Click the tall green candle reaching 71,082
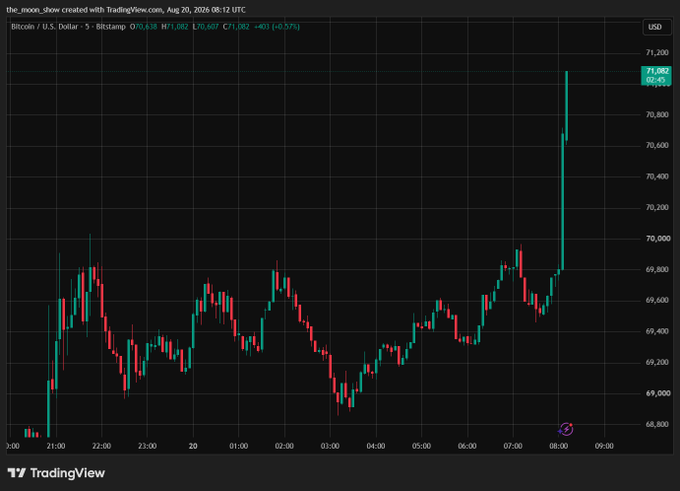Viewport: 680px width, 491px height. [x=566, y=106]
